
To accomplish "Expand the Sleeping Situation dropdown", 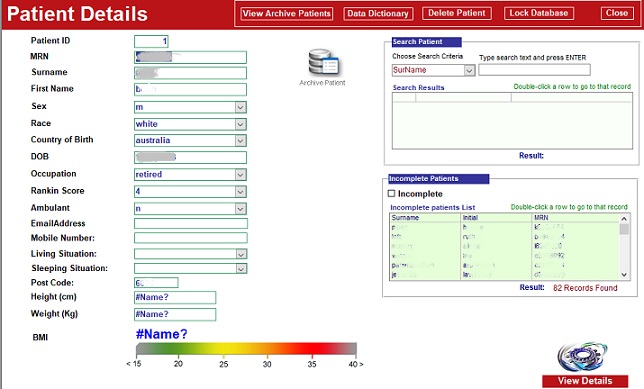I will coord(241,269).
